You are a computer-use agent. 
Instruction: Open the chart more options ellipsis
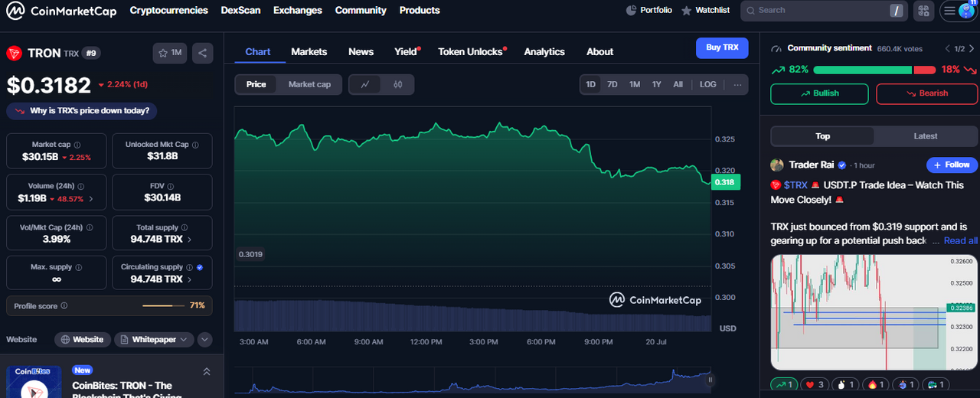tap(737, 84)
